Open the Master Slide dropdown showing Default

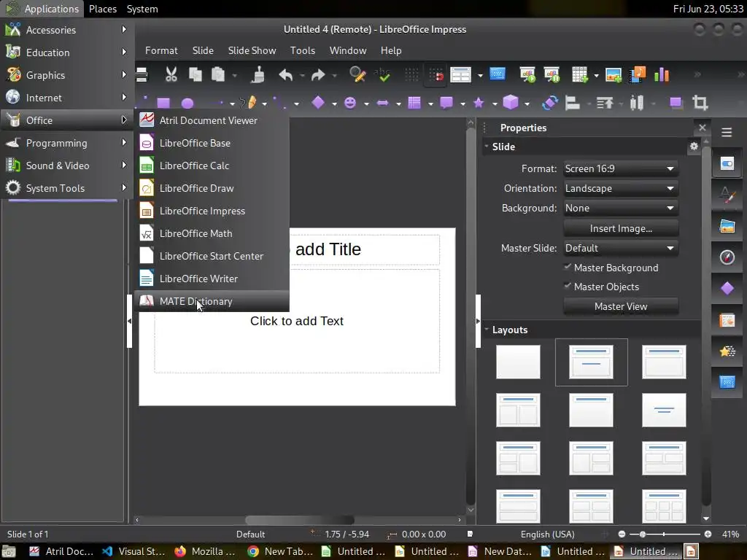tap(621, 248)
